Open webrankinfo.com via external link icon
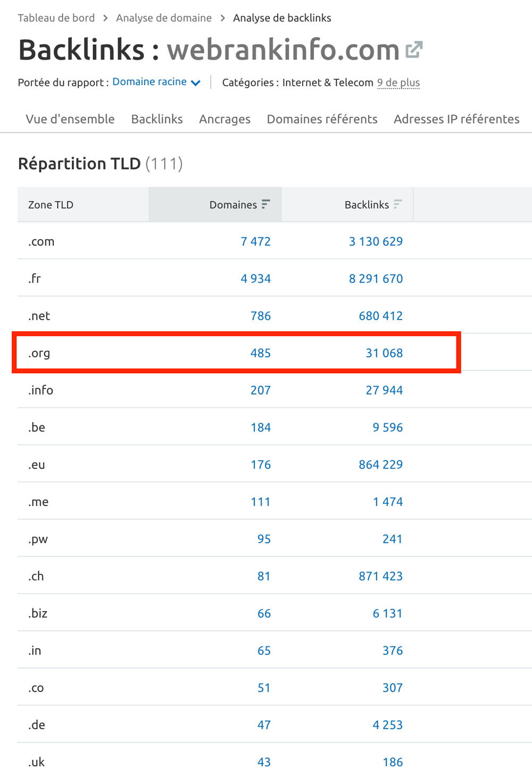Screen dimensions: 532x779 click(x=414, y=50)
